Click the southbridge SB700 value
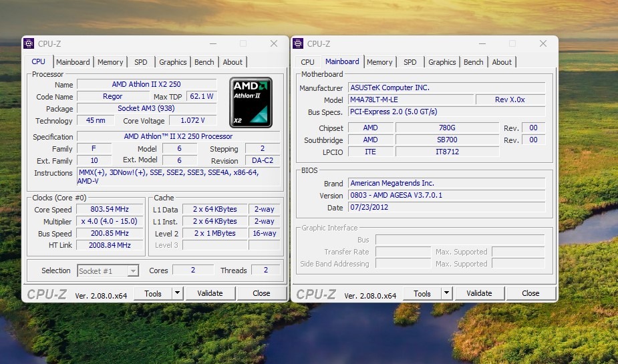Image resolution: width=618 pixels, height=364 pixels. (x=448, y=140)
